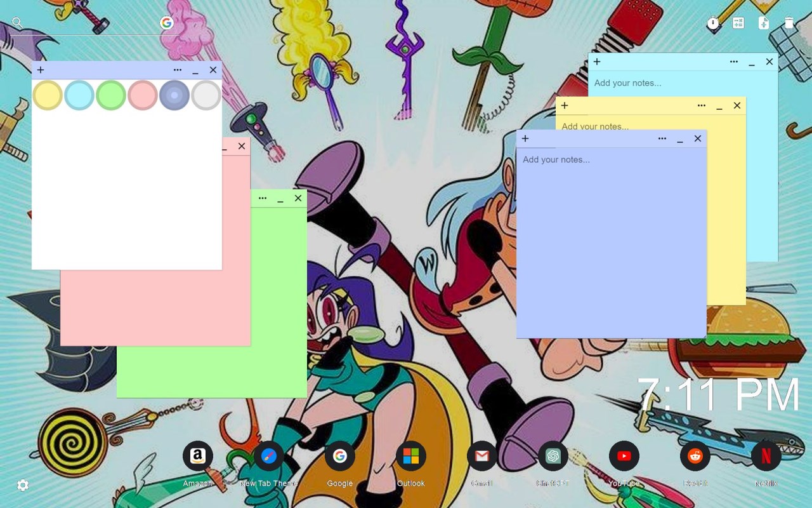Click the search input field

(92, 23)
